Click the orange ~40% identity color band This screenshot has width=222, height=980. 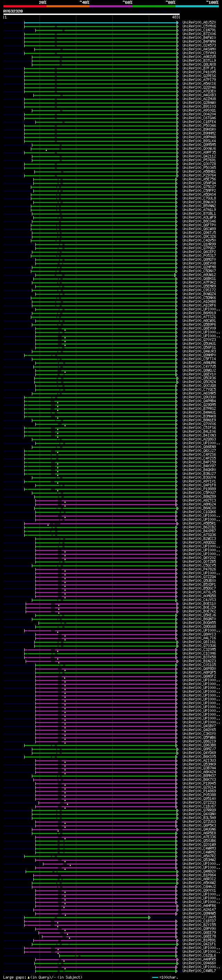click(x=68, y=6)
